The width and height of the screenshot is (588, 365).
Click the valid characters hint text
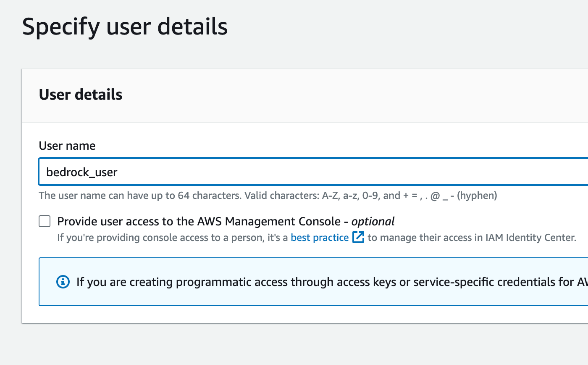[x=268, y=196]
